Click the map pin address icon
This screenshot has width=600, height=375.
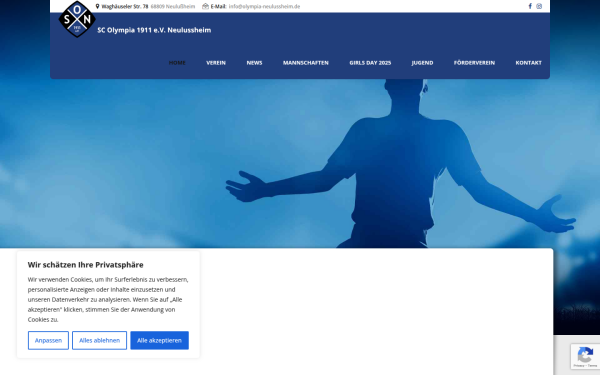click(x=97, y=6)
